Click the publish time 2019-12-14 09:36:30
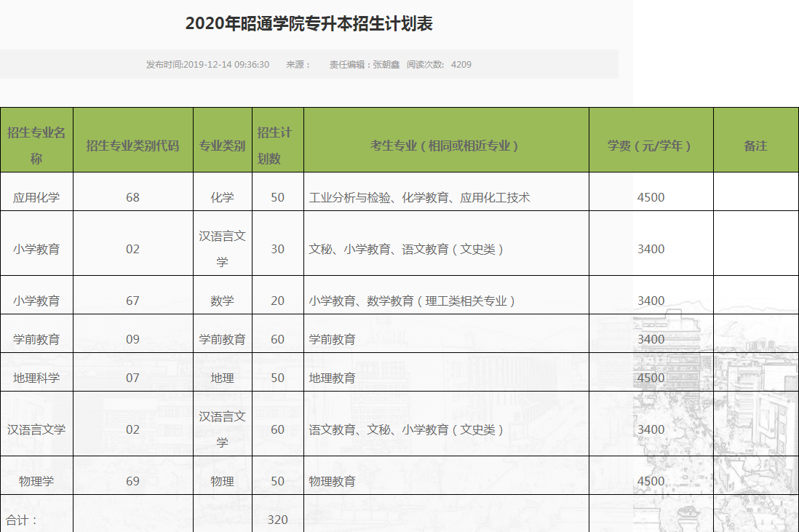799x532 pixels. click(x=226, y=65)
